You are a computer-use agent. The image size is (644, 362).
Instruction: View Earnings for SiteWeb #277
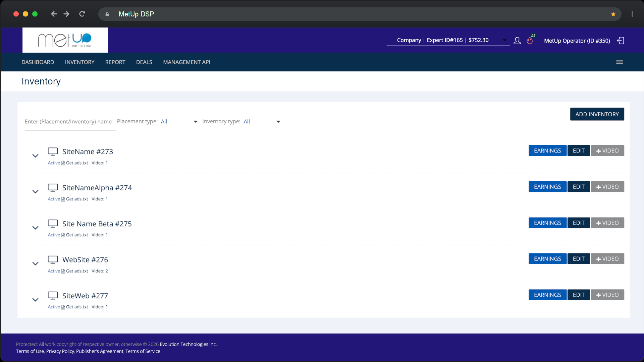[547, 295]
